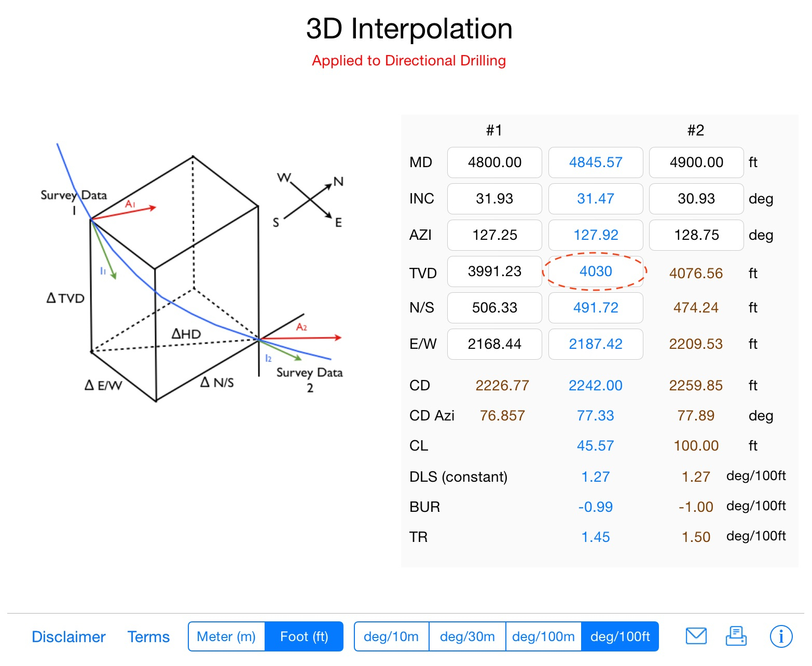The height and width of the screenshot is (666, 812).
Task: Select the Foot (ft) unit segment
Action: (x=304, y=636)
